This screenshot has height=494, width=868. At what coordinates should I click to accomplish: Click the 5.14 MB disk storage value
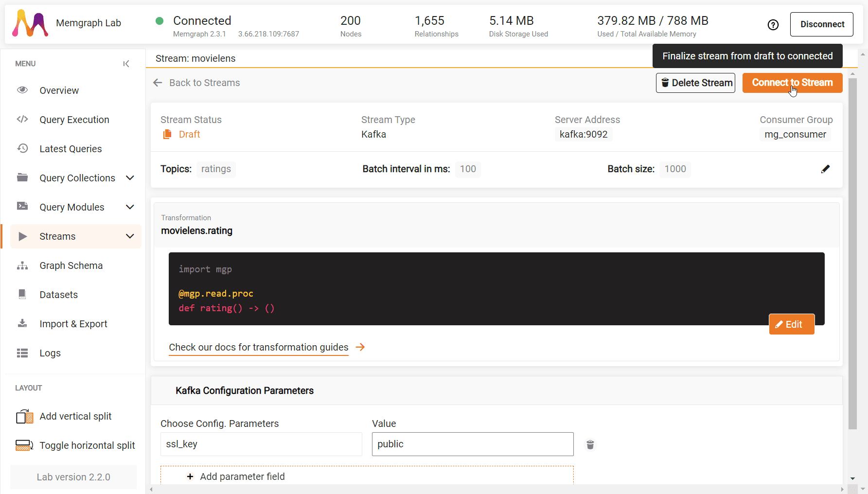[512, 21]
